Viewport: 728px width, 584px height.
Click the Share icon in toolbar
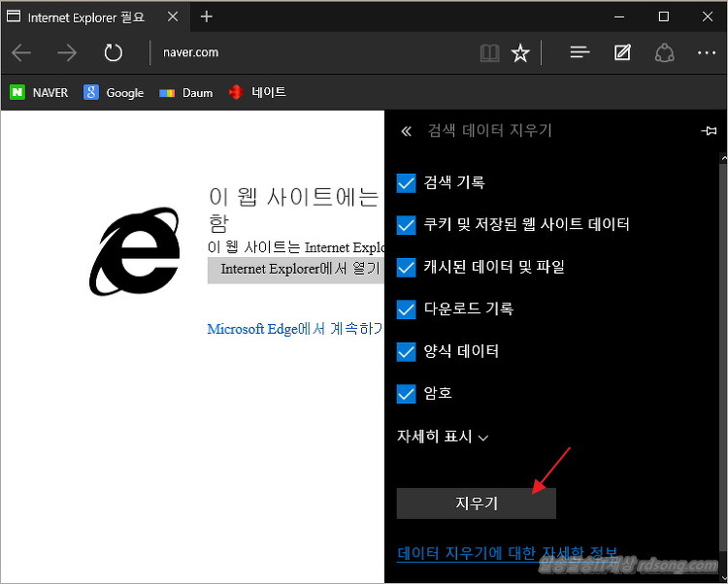click(665, 53)
